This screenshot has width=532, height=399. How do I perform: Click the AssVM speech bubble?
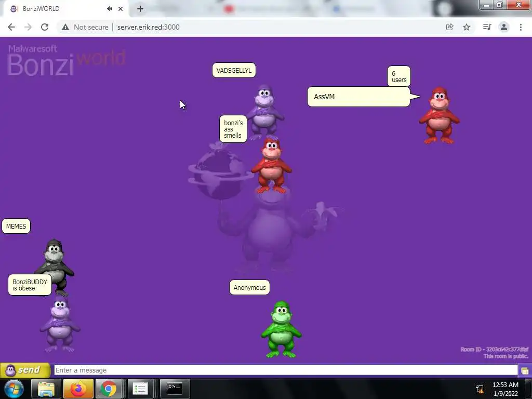coord(358,97)
